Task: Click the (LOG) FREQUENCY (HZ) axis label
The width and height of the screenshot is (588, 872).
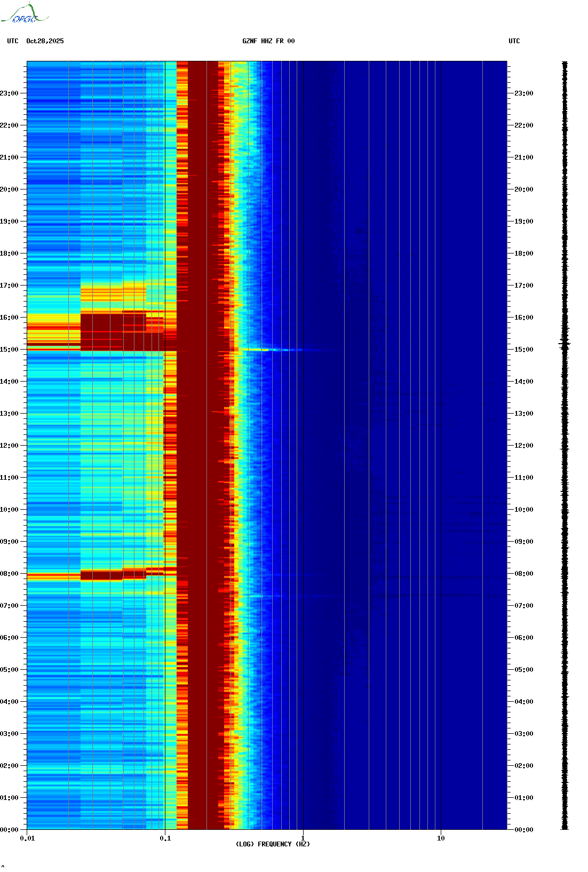Action: pos(273,844)
